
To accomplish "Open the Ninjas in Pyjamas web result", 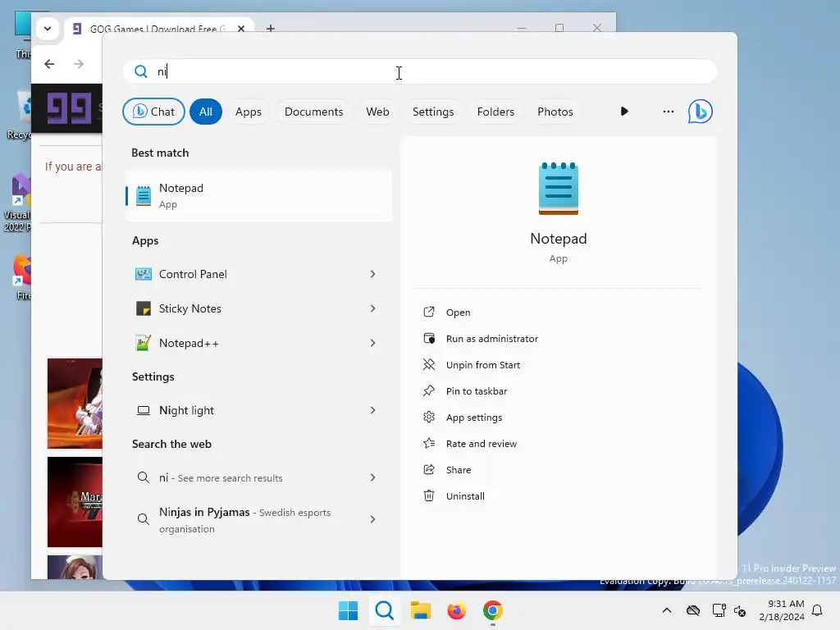I will point(258,519).
